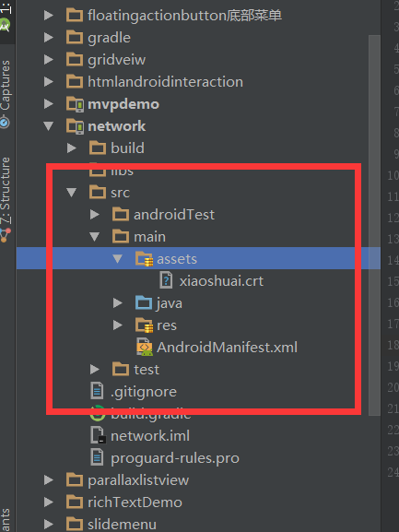Click the mvpdemo module icon
399x532 pixels.
(x=75, y=104)
